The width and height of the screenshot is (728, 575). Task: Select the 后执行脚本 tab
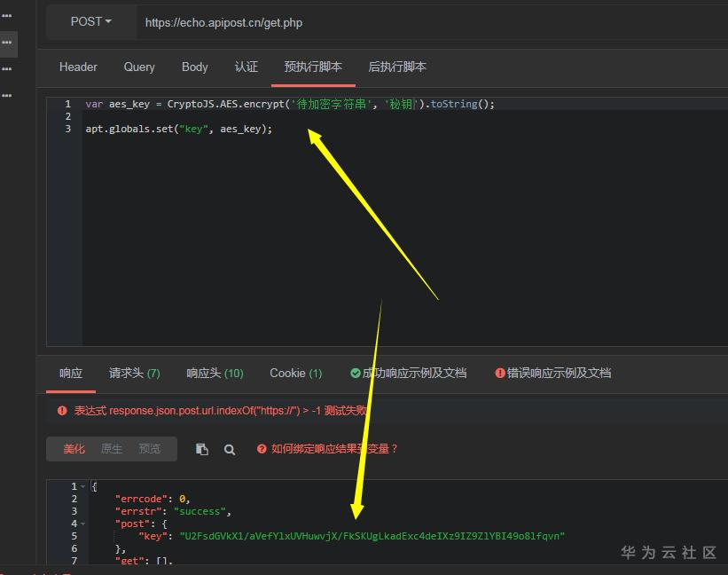397,67
